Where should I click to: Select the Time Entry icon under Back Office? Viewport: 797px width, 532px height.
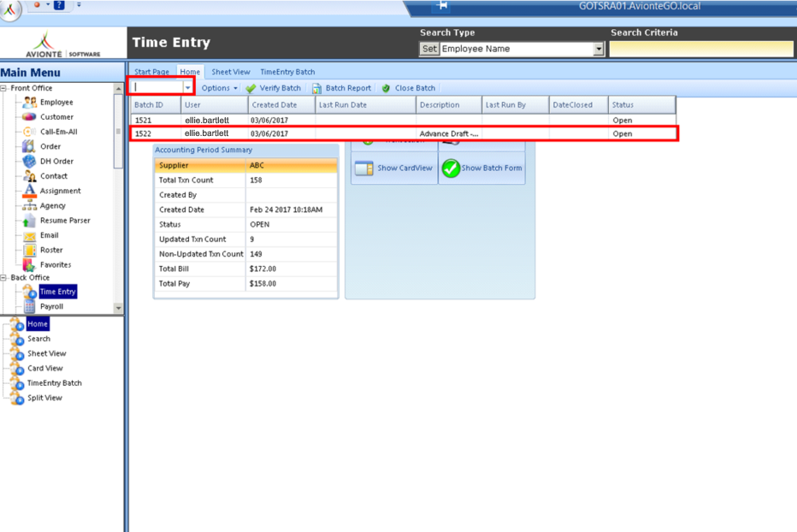click(29, 292)
